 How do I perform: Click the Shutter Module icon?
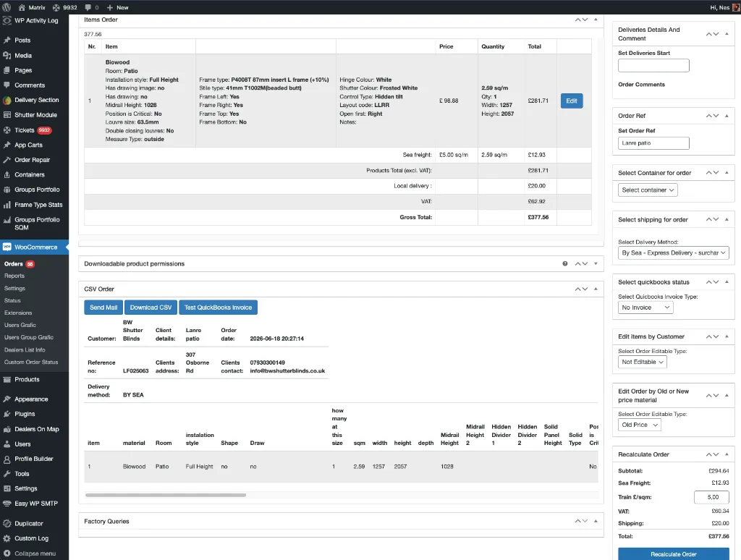coord(7,115)
